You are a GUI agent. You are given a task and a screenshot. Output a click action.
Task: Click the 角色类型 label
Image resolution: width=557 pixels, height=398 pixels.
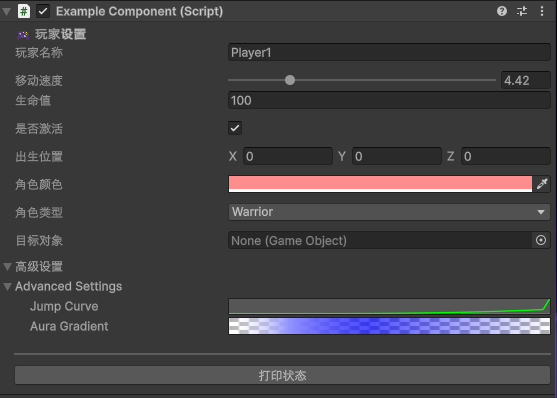39,212
